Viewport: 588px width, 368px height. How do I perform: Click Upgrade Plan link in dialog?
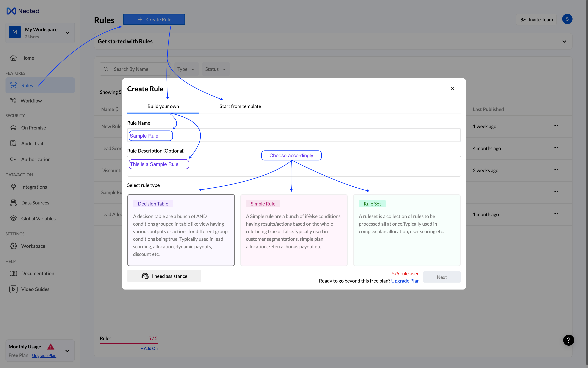coord(405,281)
